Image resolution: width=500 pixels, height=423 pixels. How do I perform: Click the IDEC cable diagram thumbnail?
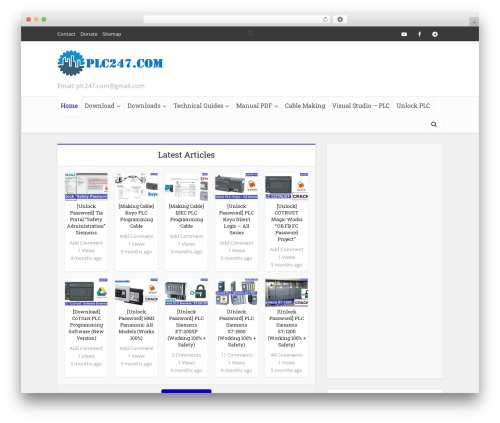[186, 186]
